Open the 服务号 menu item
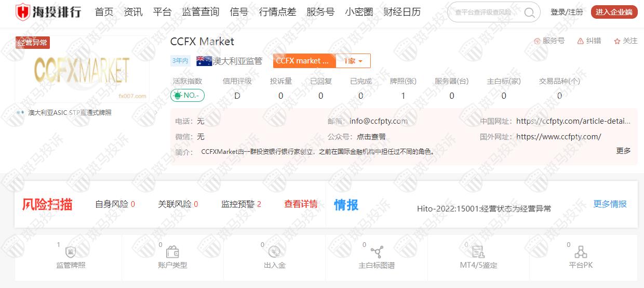This screenshot has height=288, width=644. click(320, 12)
